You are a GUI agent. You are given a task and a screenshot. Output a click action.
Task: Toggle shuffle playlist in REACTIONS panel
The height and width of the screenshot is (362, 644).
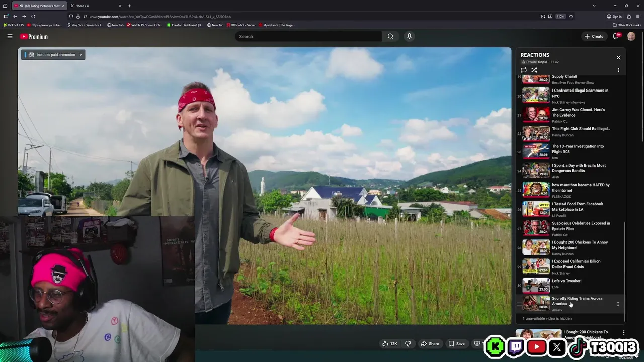click(x=534, y=70)
